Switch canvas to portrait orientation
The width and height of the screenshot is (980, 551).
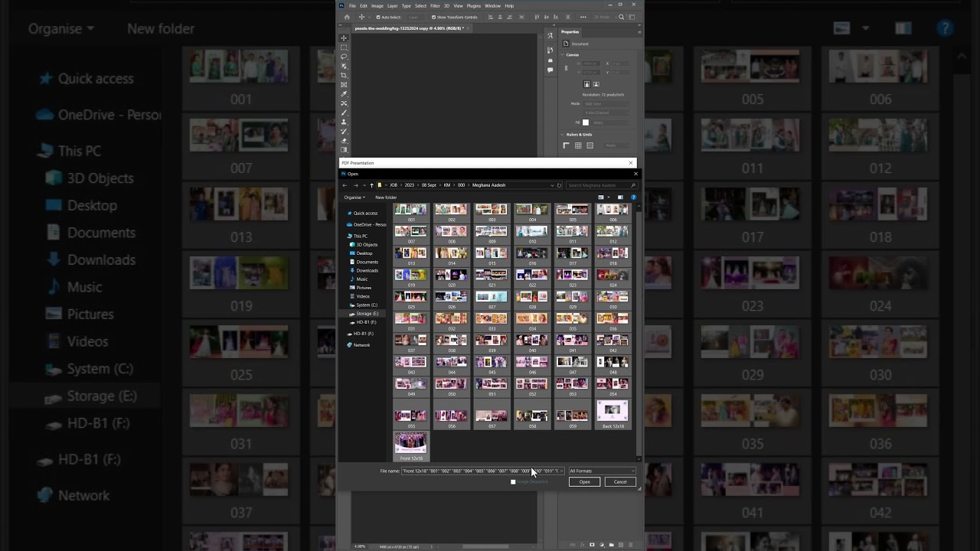click(587, 84)
